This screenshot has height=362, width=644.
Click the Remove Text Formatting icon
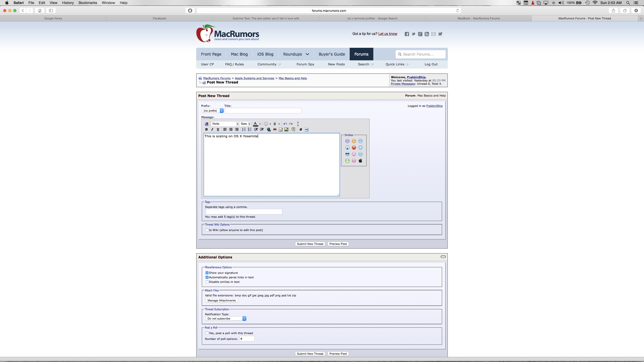click(206, 124)
